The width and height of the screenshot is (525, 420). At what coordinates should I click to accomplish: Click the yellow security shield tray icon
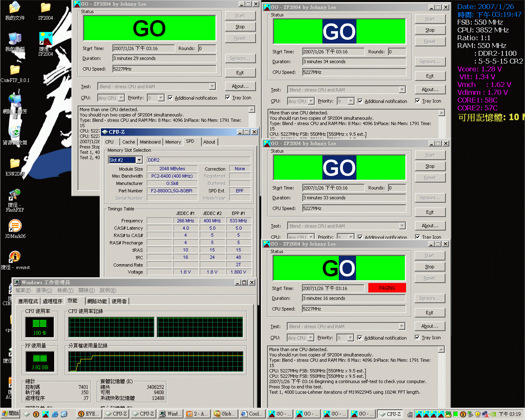tap(477, 414)
